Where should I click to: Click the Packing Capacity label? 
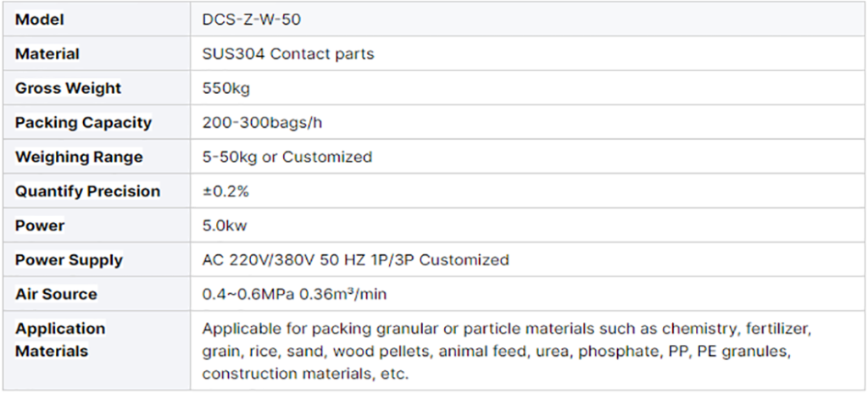(83, 122)
